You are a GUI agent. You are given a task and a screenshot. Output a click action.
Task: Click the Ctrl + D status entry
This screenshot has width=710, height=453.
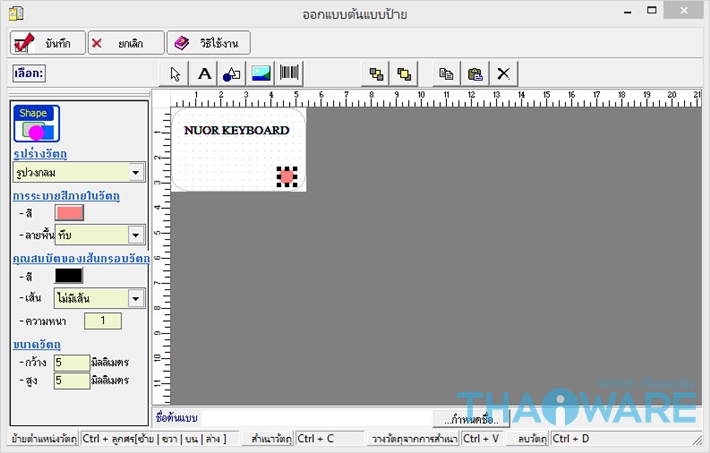[x=571, y=439]
